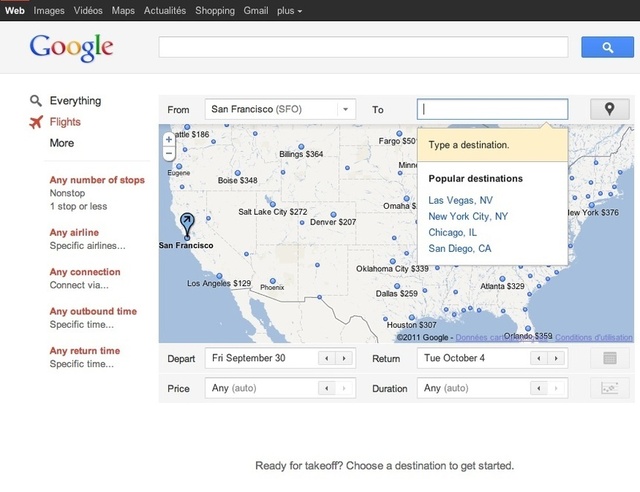Screen dimensions: 640x492
Task: Open the calendar view icon beside Return
Action: [x=610, y=358]
